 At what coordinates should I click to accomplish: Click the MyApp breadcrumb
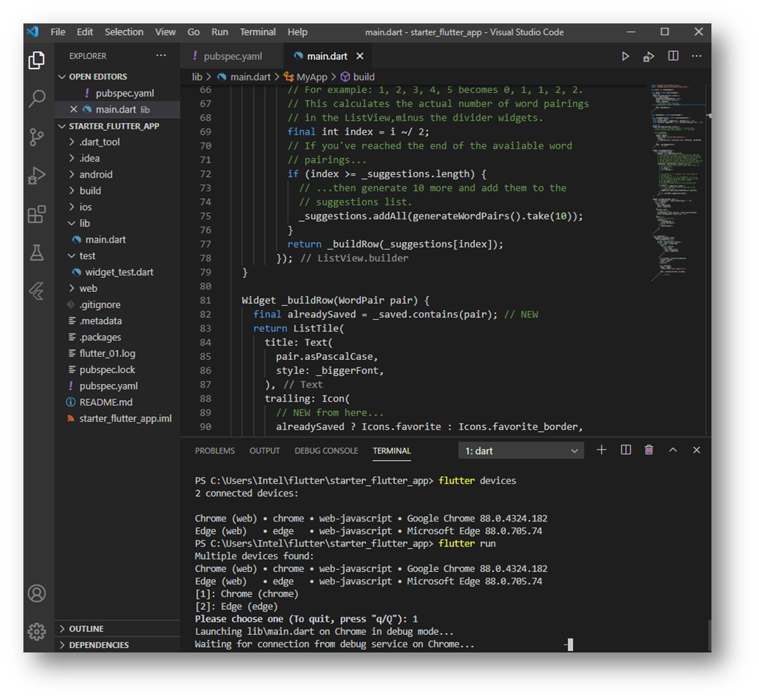tap(305, 77)
